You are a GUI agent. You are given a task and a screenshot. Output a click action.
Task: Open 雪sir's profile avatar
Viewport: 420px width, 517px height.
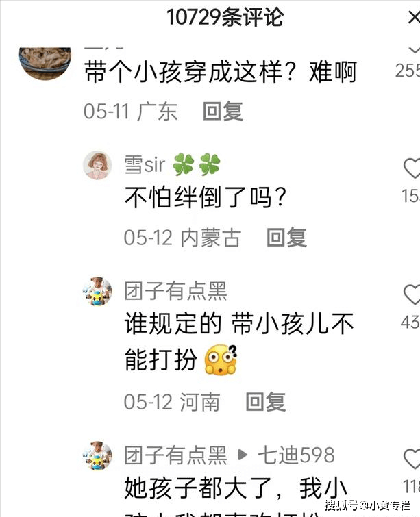click(97, 165)
